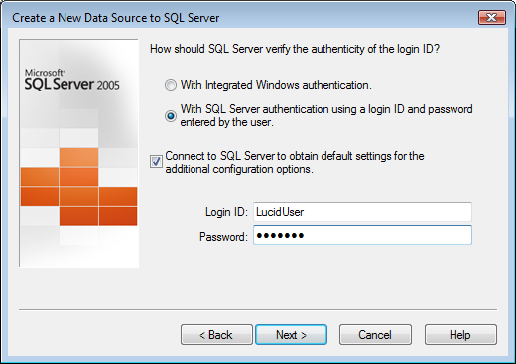516x364 pixels.
Task: Go to previous step with Back button
Action: coord(217,335)
